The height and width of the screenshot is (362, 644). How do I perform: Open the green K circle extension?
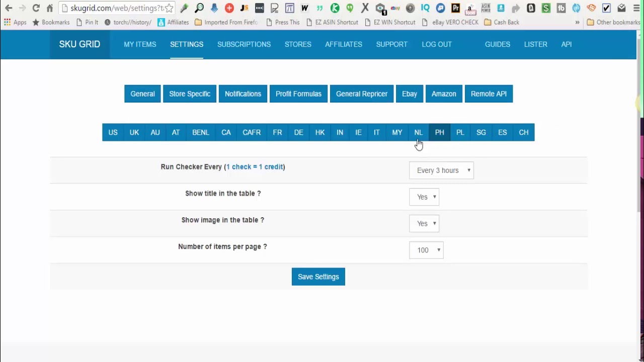(x=335, y=8)
